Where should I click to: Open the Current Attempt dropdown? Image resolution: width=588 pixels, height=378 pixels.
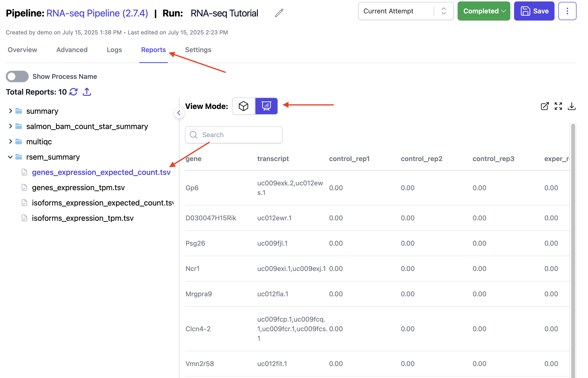[x=405, y=11]
